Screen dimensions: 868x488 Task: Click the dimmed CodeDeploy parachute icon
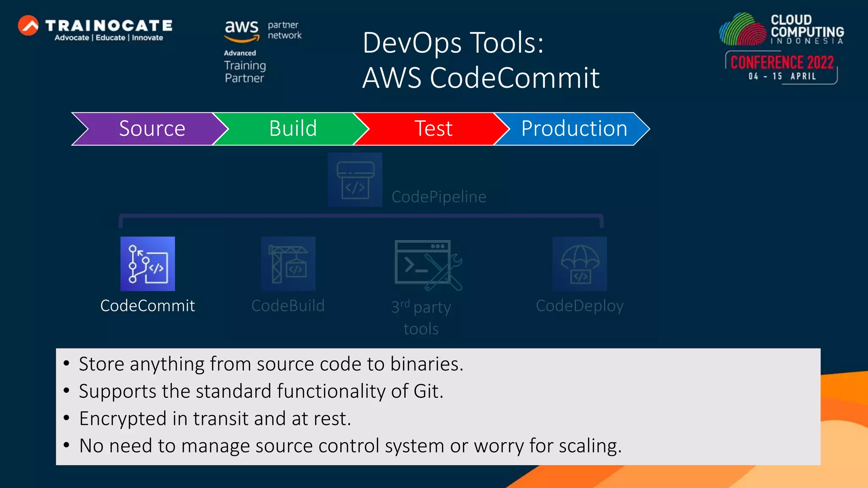(x=579, y=263)
